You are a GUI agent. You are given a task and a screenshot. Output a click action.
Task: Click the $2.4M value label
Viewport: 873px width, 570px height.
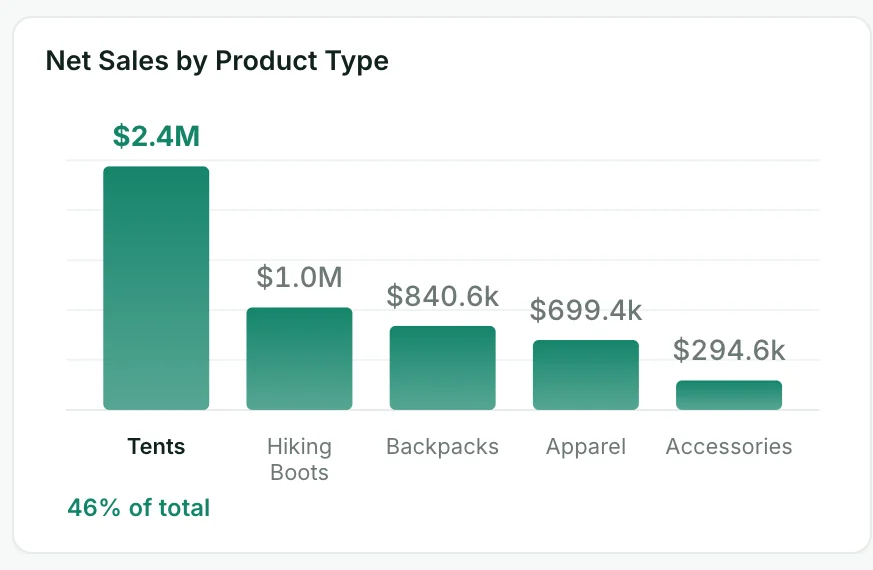(156, 136)
